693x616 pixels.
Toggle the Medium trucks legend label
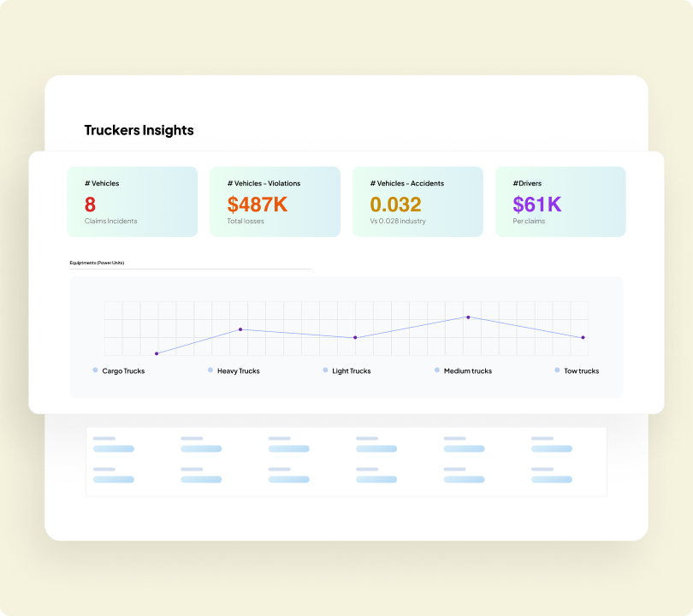(468, 371)
